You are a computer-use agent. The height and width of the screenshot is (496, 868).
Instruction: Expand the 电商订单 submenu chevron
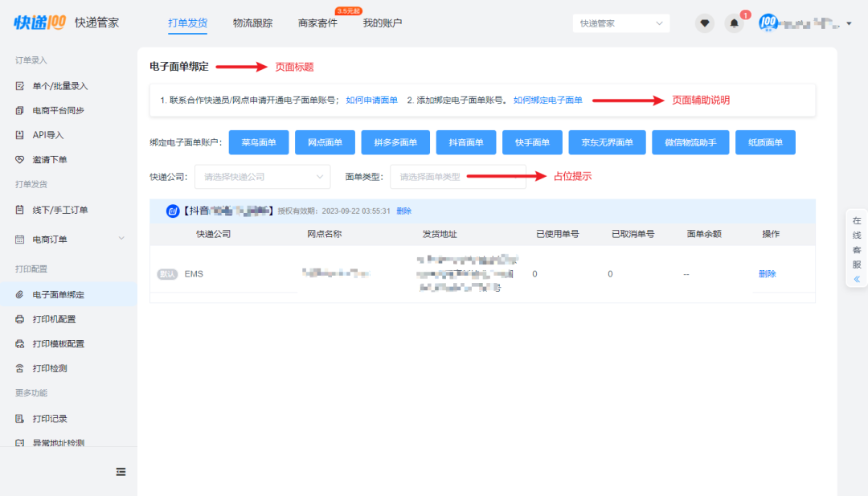coord(121,239)
